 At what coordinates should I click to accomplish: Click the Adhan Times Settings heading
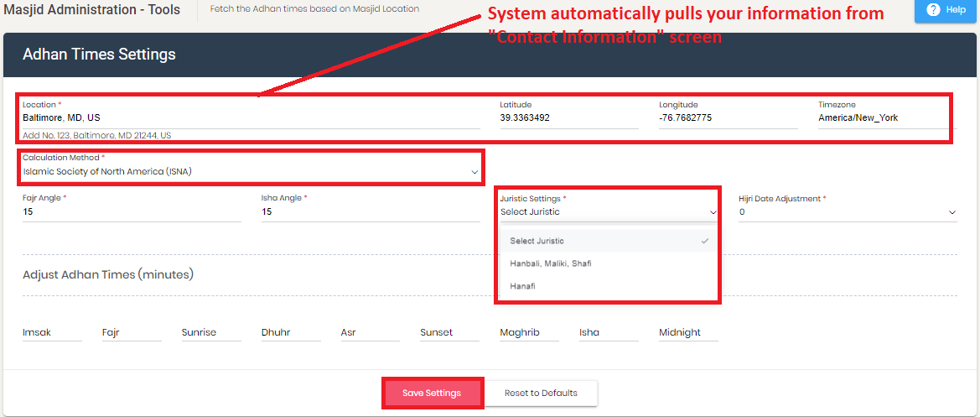100,55
